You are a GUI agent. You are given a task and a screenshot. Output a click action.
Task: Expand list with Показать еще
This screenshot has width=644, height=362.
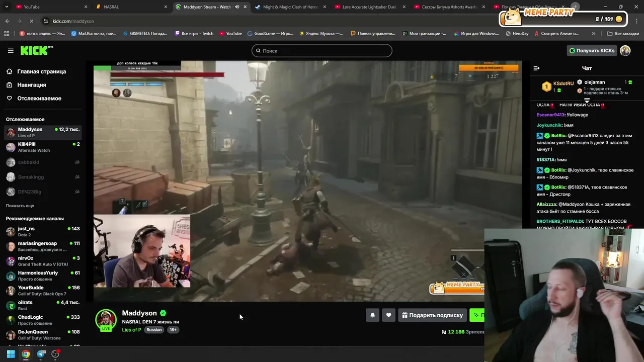pos(20,206)
